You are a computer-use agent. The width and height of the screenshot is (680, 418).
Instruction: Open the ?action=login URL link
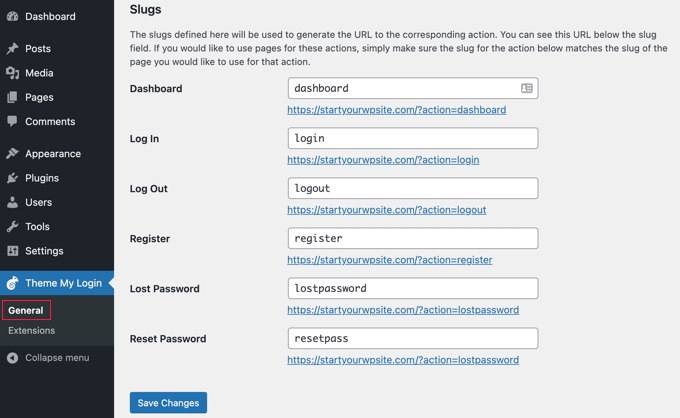pos(383,160)
